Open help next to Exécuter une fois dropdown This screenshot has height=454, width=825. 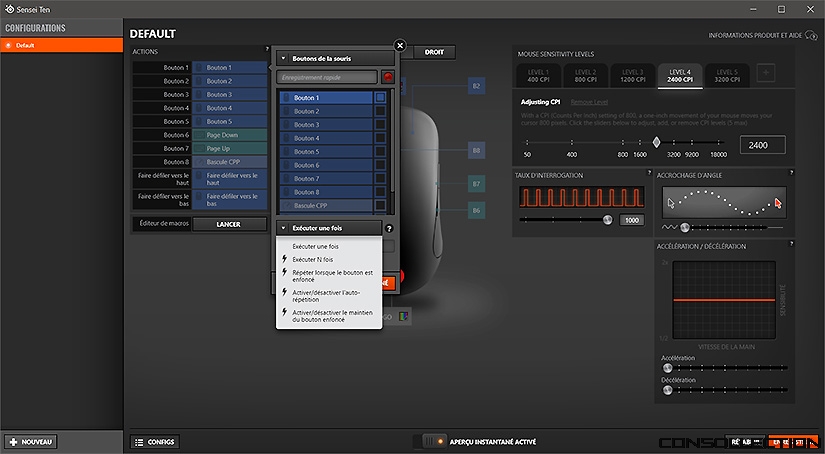point(389,228)
